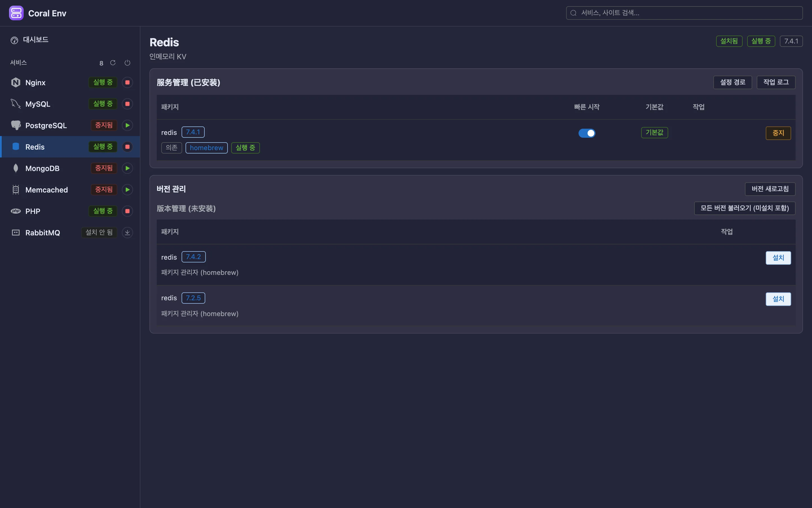This screenshot has height=508, width=812.
Task: Open the 대시보드 dashboard item
Action: point(70,40)
